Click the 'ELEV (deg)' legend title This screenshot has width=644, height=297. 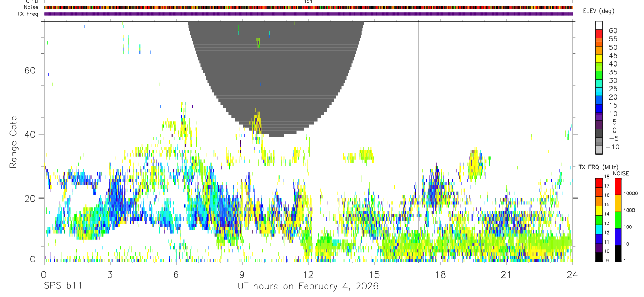pos(598,11)
